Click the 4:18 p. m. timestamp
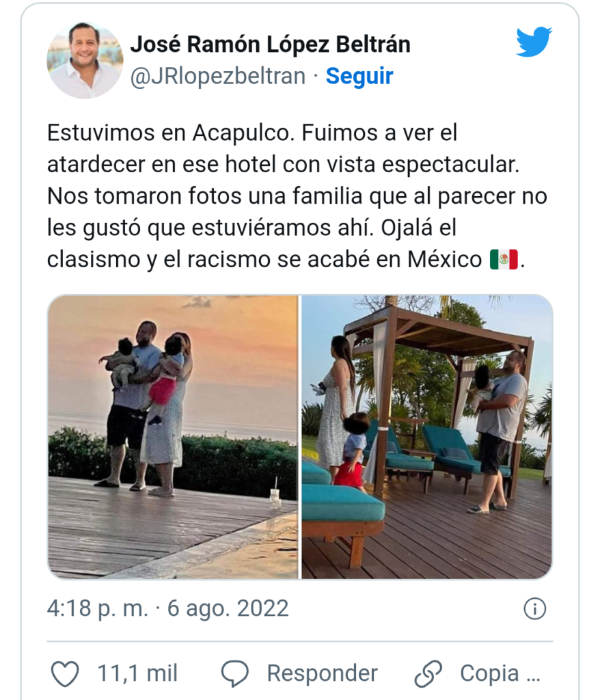Screen dimensions: 600x700 click(97, 608)
